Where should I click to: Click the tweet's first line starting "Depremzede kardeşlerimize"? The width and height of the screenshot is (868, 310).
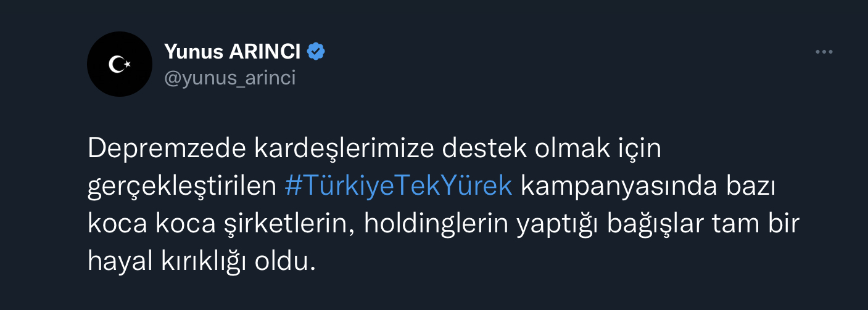(374, 150)
